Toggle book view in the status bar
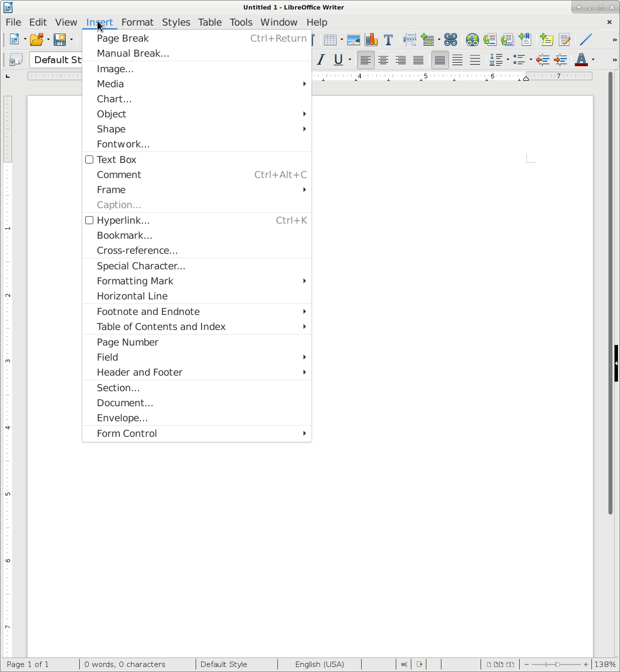Image resolution: width=620 pixels, height=672 pixels. click(510, 664)
